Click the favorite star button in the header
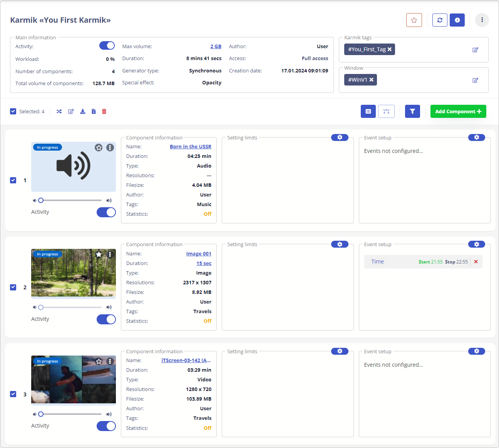This screenshot has width=499, height=448. pos(414,20)
